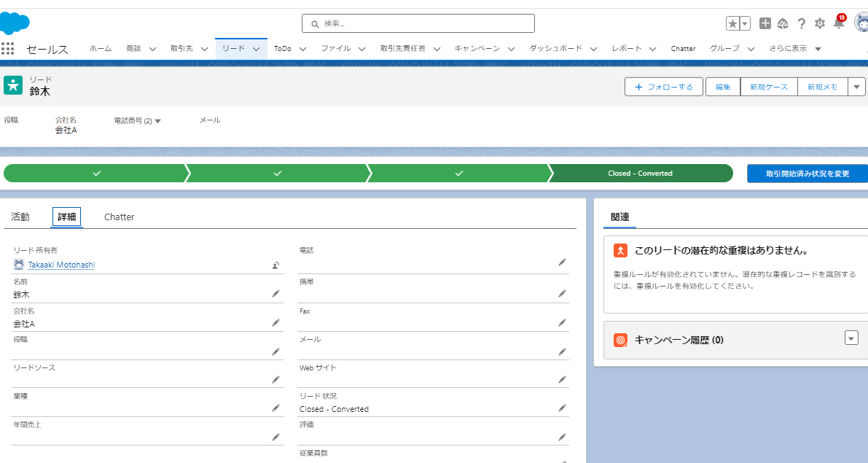The width and height of the screenshot is (868, 463).
Task: Open more actions dropdown beside 新規メモ
Action: click(x=856, y=87)
